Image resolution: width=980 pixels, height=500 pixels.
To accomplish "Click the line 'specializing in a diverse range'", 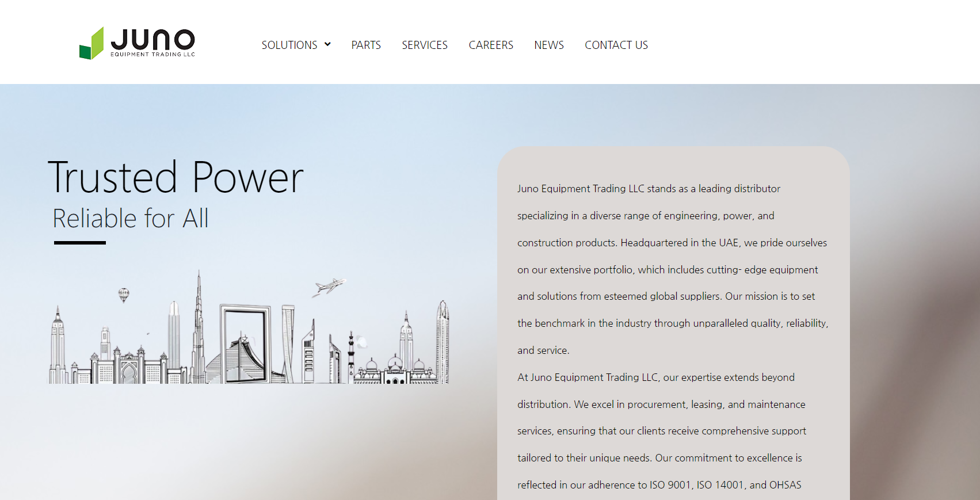I will pos(646,216).
